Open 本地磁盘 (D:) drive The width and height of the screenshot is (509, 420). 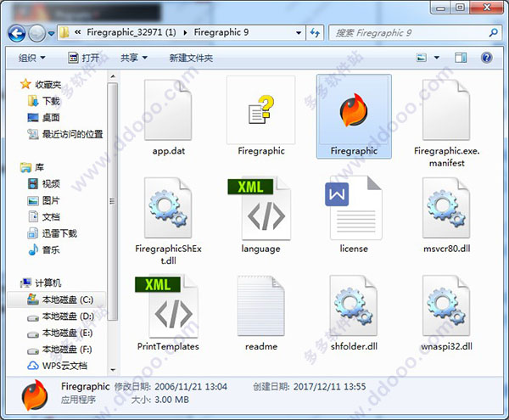pos(60,316)
